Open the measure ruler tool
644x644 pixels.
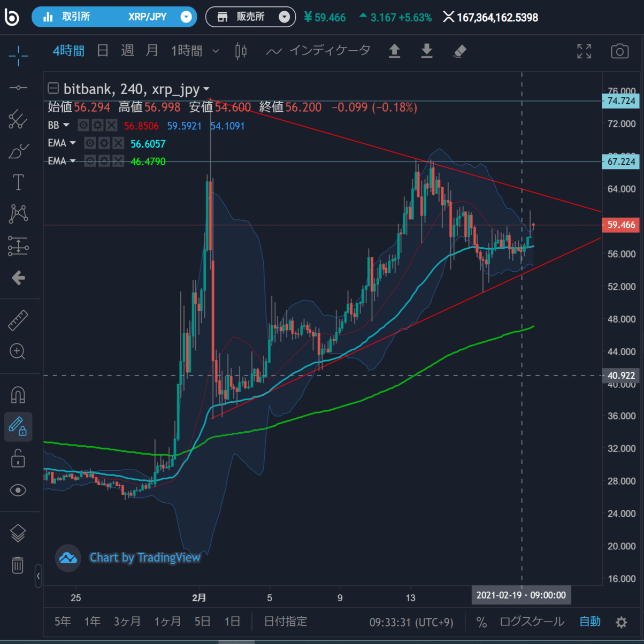tap(19, 320)
